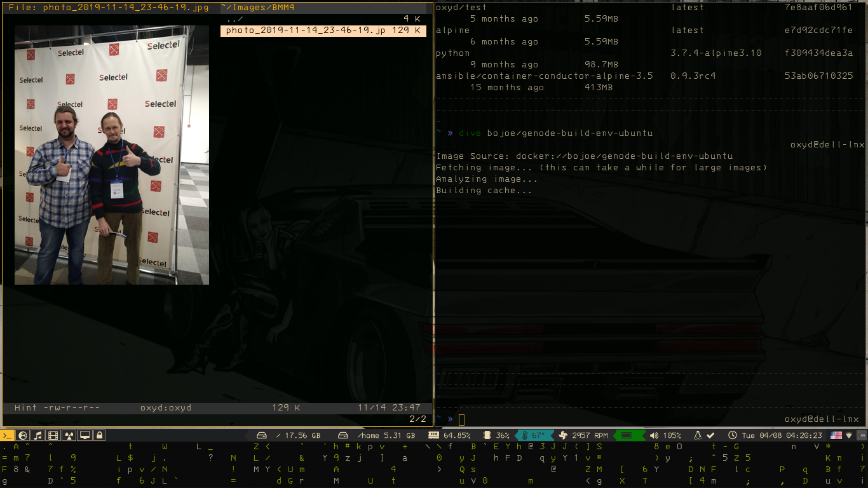Screen dimensions: 868x488
Task: Click the alpine image row
Action: click(x=651, y=30)
